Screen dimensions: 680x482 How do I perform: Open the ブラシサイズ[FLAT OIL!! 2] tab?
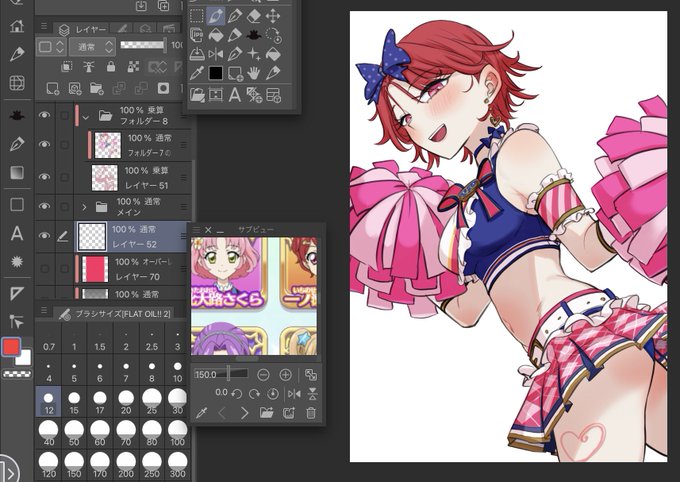[115, 313]
